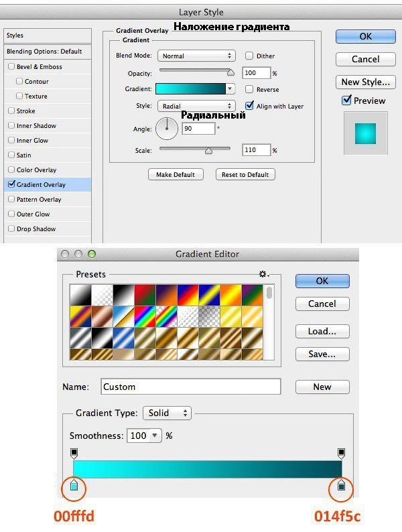Click the green zoom button of Gradient Editor
This screenshot has width=402, height=532.
pyautogui.click(x=92, y=254)
